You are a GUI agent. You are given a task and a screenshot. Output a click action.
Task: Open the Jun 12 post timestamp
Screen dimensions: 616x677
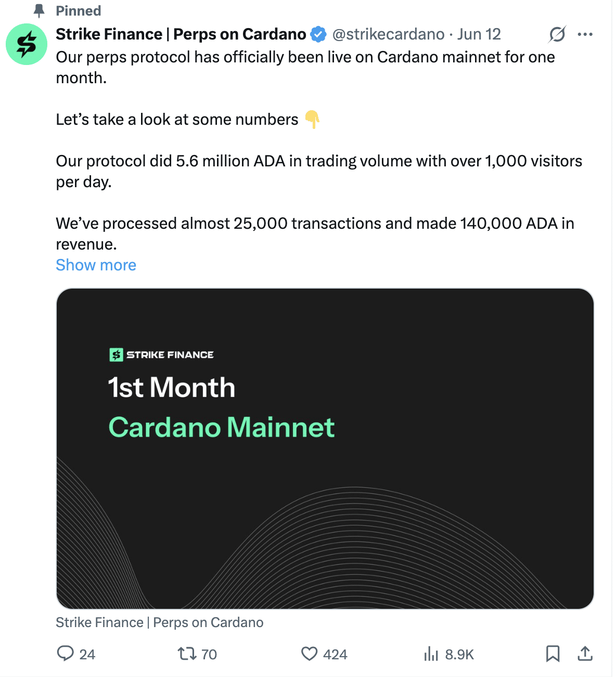pyautogui.click(x=479, y=34)
